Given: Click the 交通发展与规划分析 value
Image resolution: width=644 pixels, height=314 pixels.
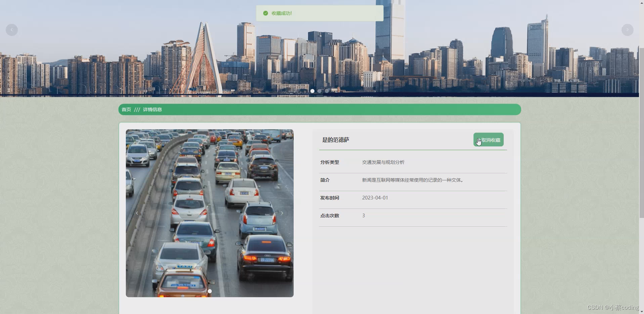Looking at the screenshot, I should [x=383, y=162].
